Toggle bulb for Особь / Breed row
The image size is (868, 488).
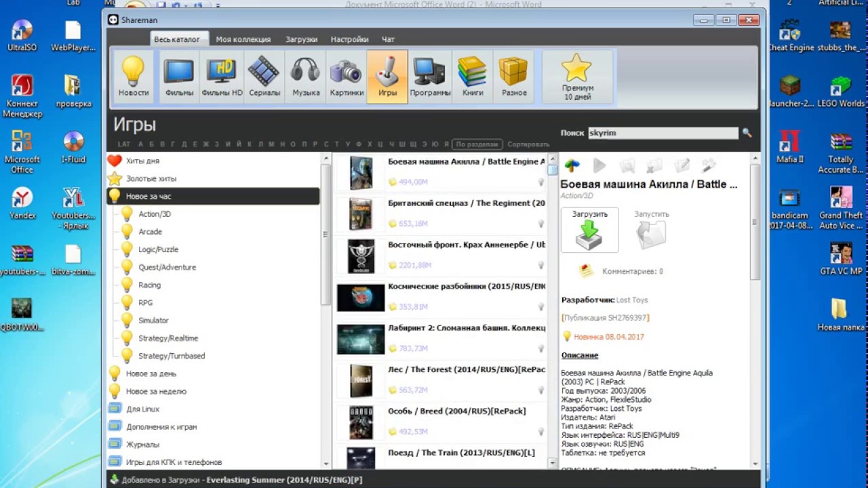click(x=541, y=432)
